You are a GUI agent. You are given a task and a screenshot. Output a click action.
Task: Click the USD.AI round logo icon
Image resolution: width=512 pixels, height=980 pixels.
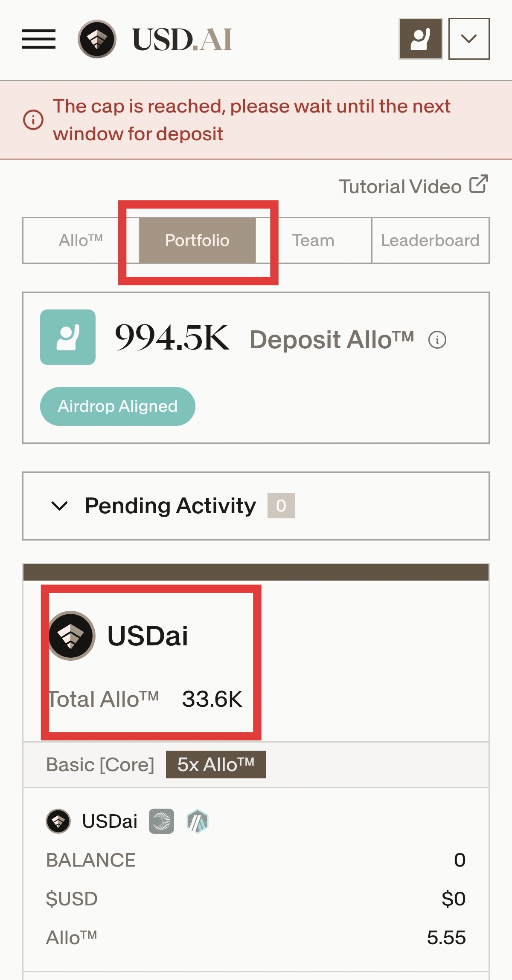[97, 39]
